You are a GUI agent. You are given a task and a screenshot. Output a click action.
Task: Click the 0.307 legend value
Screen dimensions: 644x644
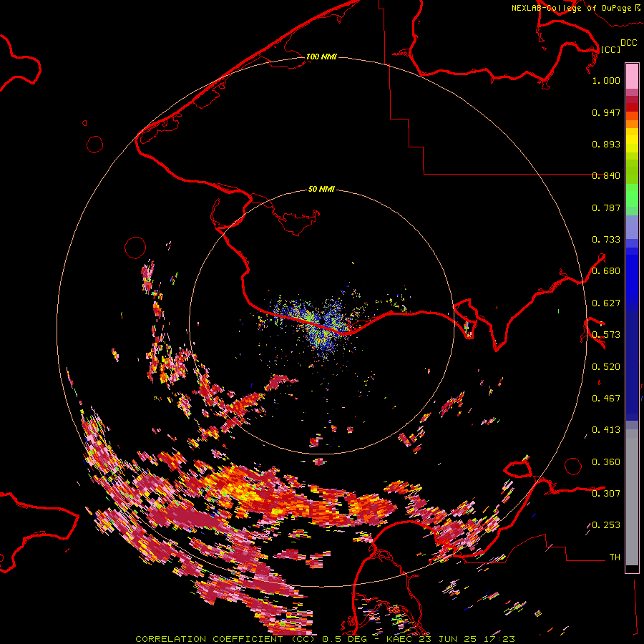pyautogui.click(x=606, y=494)
